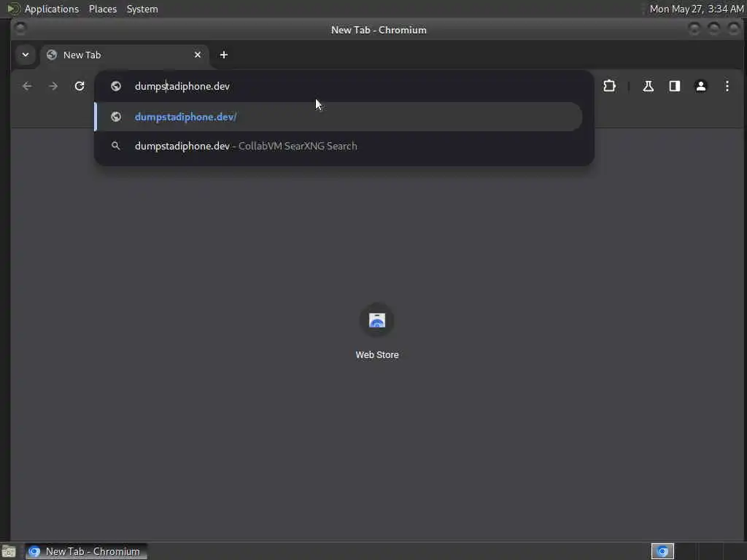This screenshot has height=560, width=747.
Task: Open the Places menu
Action: click(x=103, y=9)
